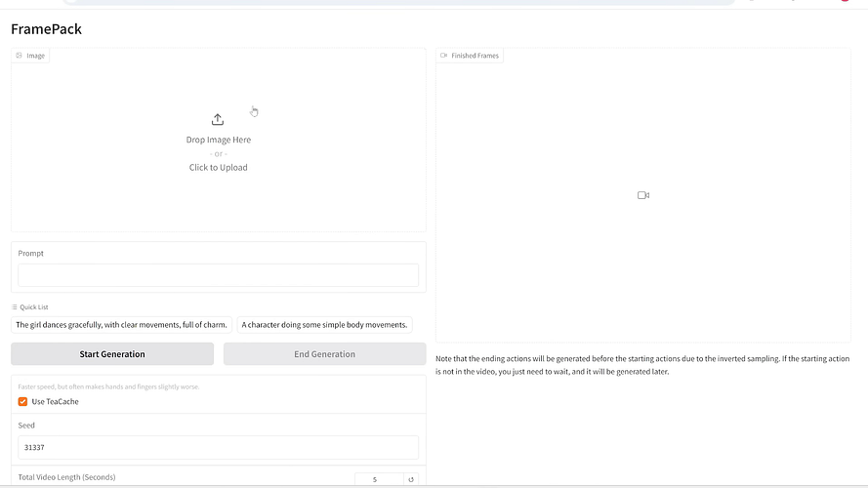Click Start Generation button
868x488 pixels.
pos(112,354)
